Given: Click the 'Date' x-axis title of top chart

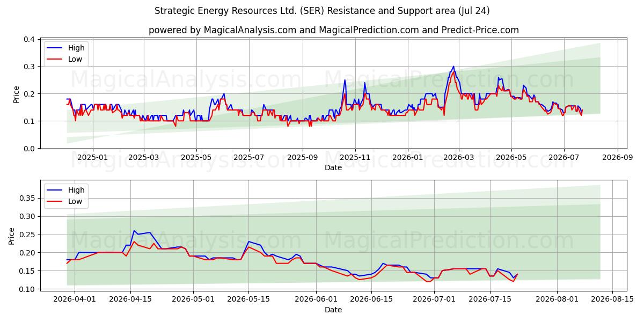Looking at the screenshot, I should pos(333,168).
